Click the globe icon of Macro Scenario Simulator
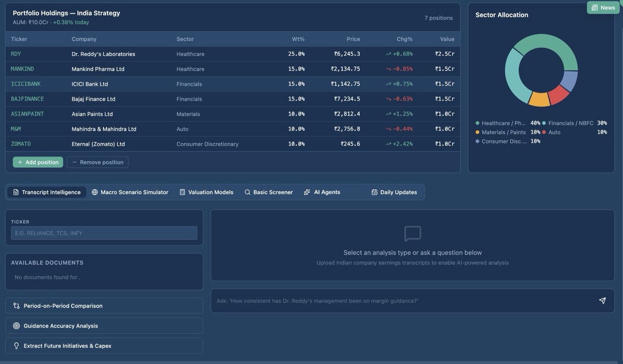Image resolution: width=623 pixels, height=364 pixels. [94, 192]
